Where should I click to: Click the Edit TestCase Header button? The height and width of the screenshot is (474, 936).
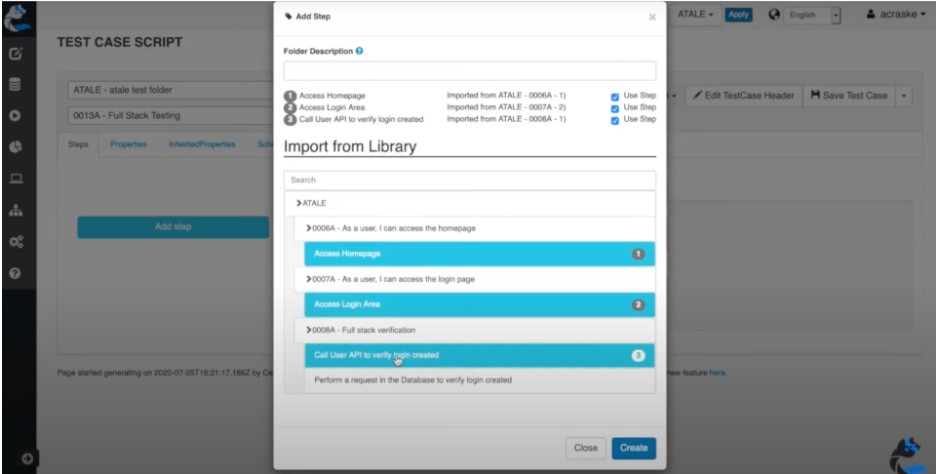[743, 96]
